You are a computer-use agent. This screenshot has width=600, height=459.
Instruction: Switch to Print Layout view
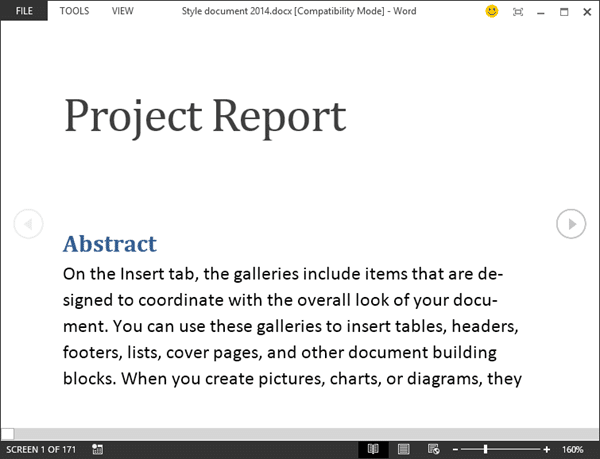(404, 450)
